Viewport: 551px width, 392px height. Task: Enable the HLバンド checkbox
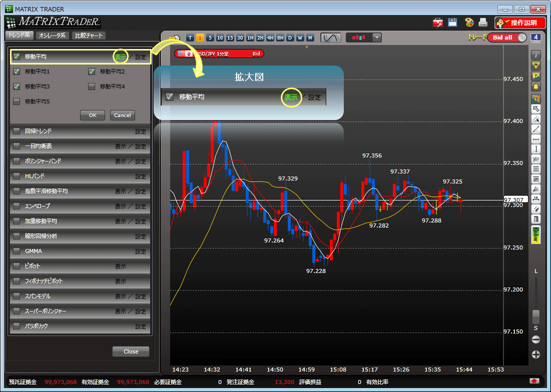[x=17, y=176]
